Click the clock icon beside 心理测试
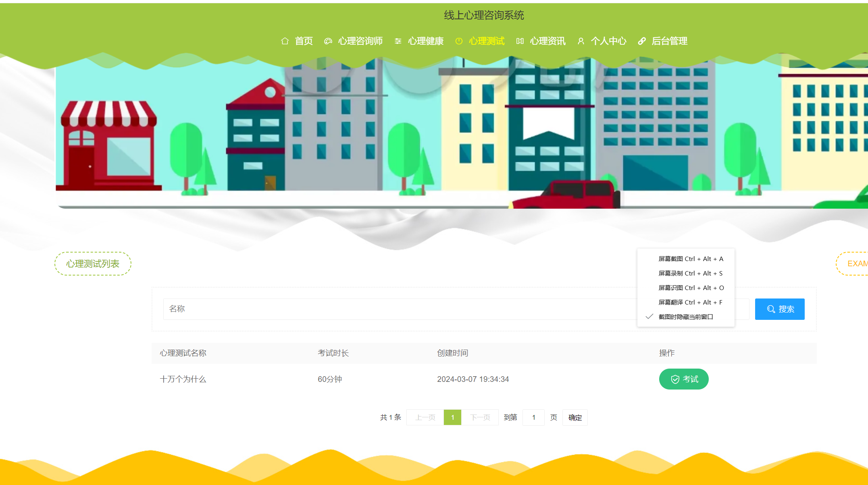The width and height of the screenshot is (868, 485). click(459, 41)
